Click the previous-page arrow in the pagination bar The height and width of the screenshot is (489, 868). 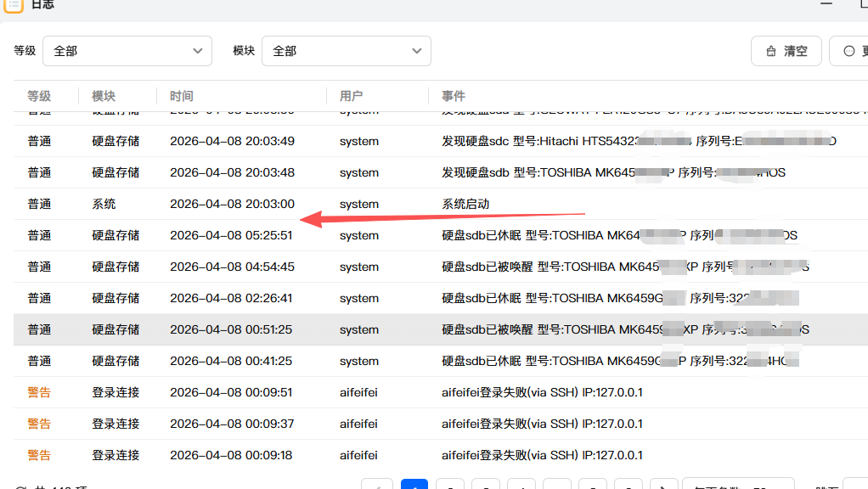click(378, 485)
